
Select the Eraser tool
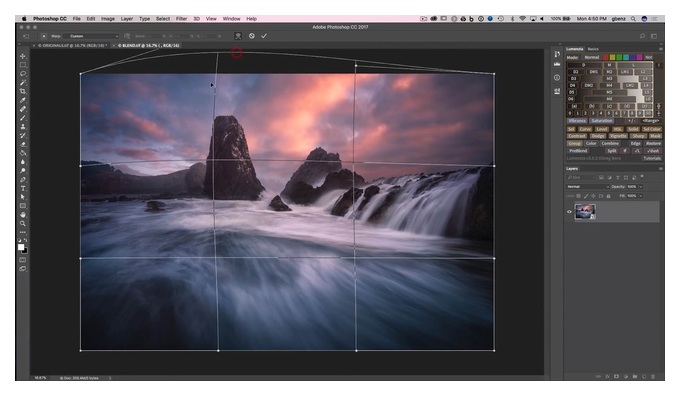(23, 144)
